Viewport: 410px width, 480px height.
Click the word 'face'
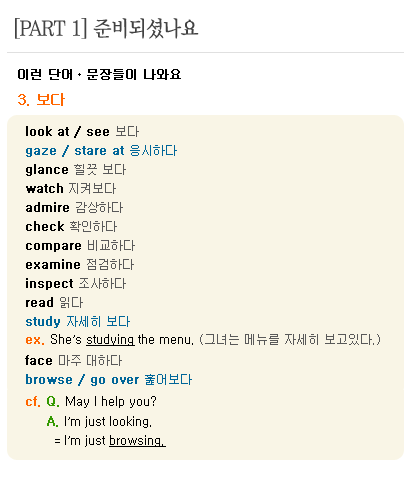tap(39, 360)
